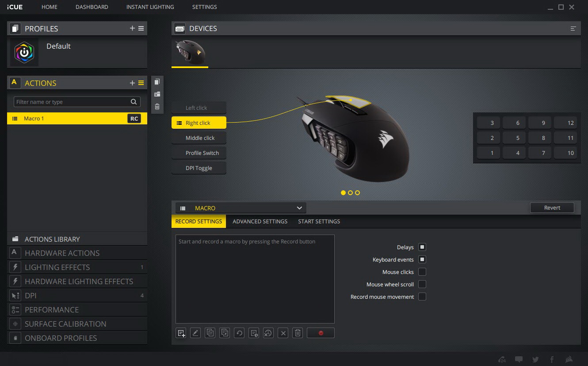Screen dimensions: 588x366
Task: Click the remove delays icon
Action: tap(268, 333)
